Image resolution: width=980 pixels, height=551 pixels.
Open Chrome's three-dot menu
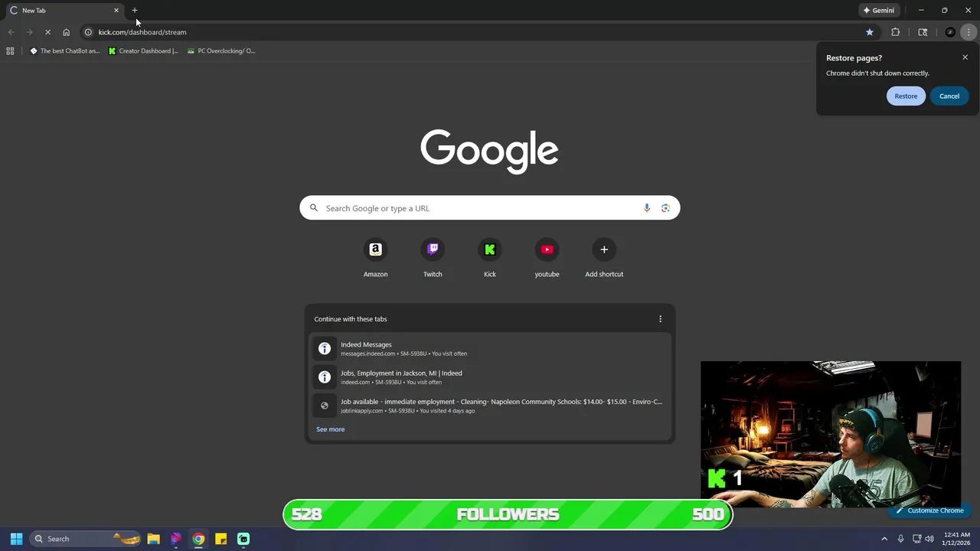pos(969,32)
